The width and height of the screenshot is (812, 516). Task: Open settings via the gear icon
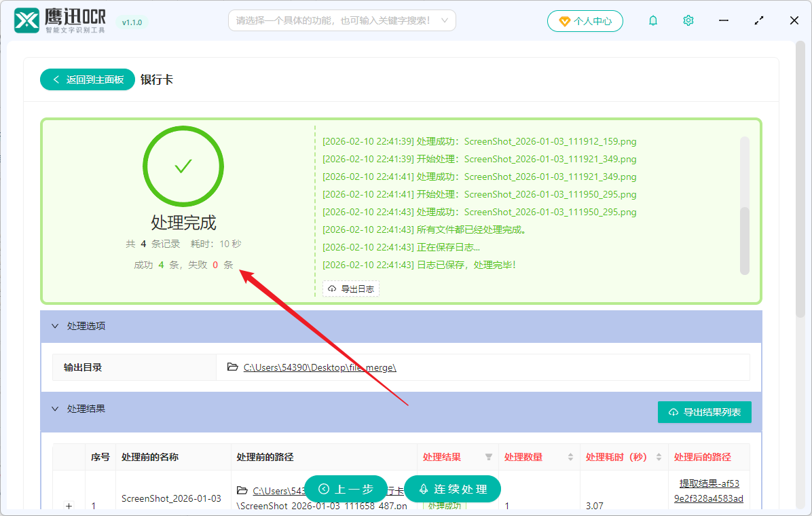point(688,20)
